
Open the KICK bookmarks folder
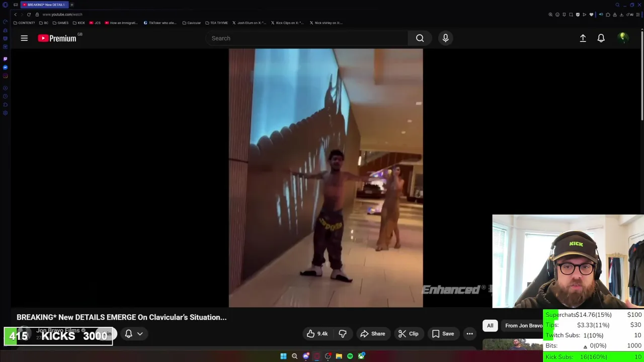79,23
